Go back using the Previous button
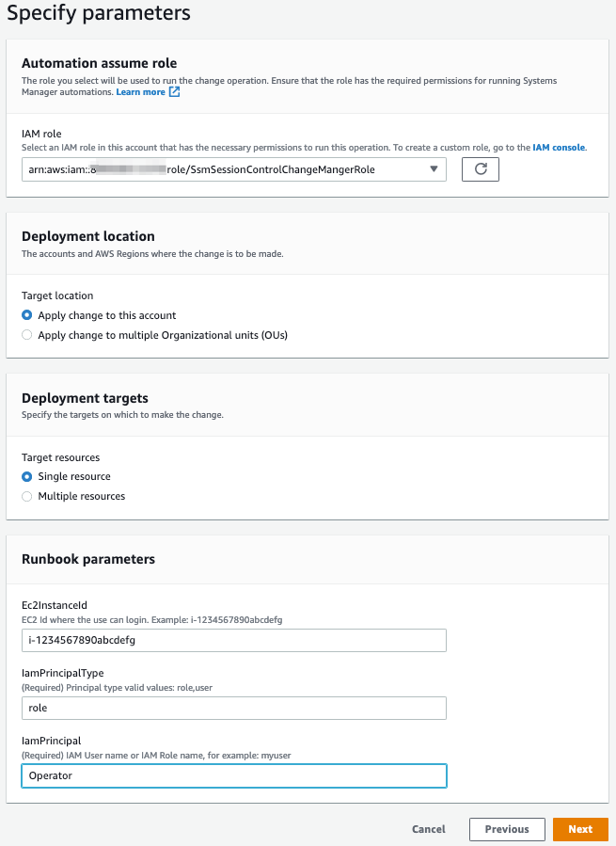Viewport: 616px width, 846px height. pyautogui.click(x=507, y=829)
